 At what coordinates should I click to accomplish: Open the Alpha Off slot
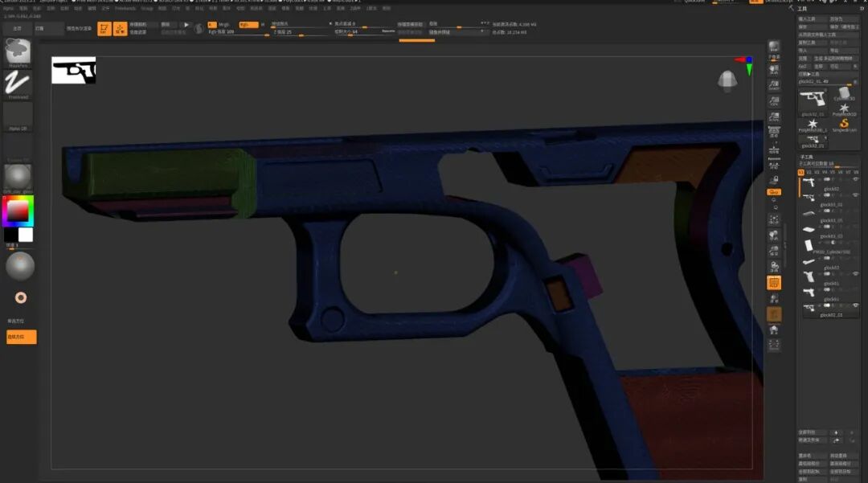point(18,117)
